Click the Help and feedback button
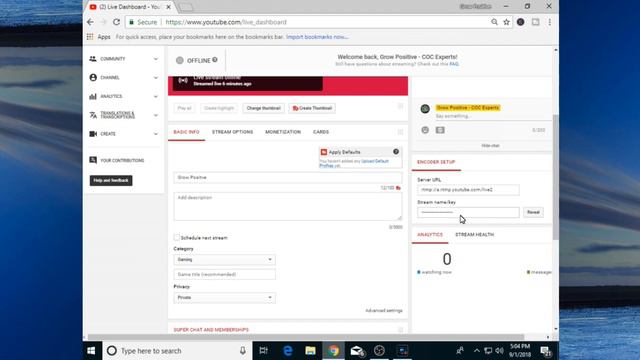The image size is (640, 360). pyautogui.click(x=111, y=180)
